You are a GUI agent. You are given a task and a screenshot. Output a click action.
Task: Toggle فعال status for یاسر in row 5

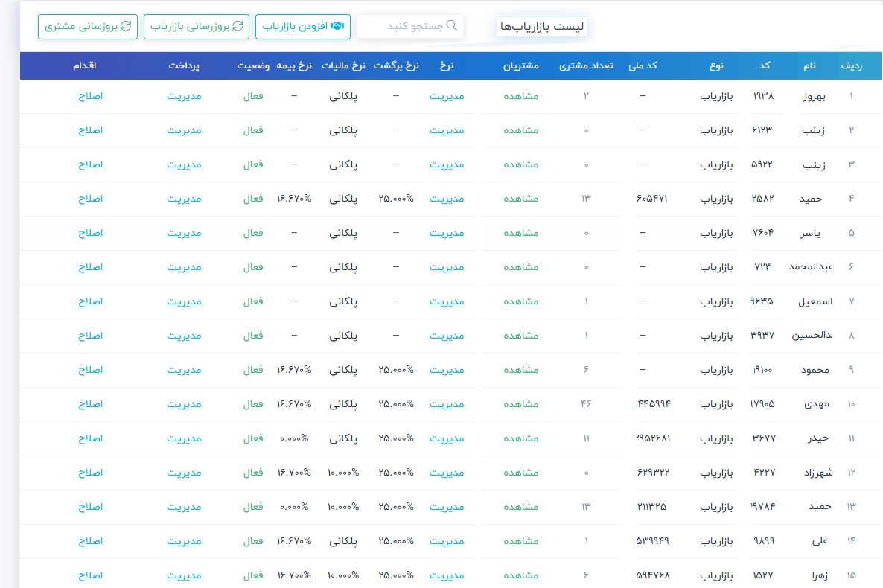point(253,233)
